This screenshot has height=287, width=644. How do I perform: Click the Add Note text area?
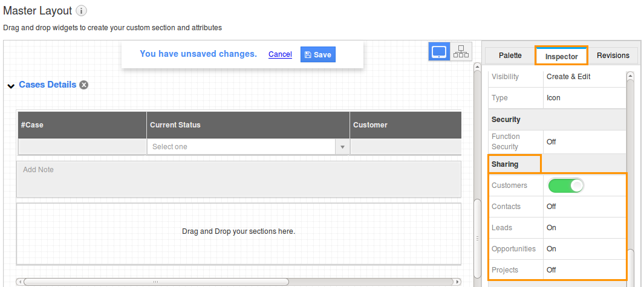pos(239,179)
